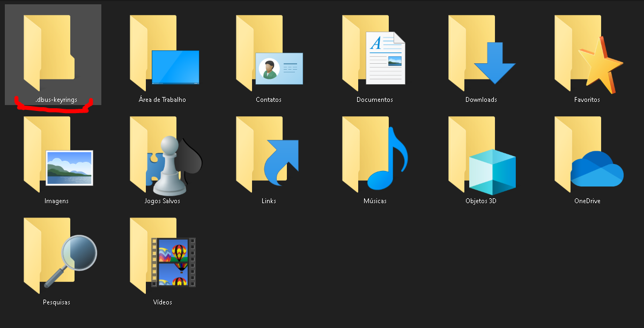Select the Músicas note folder icon
The image size is (644, 328).
click(375, 154)
